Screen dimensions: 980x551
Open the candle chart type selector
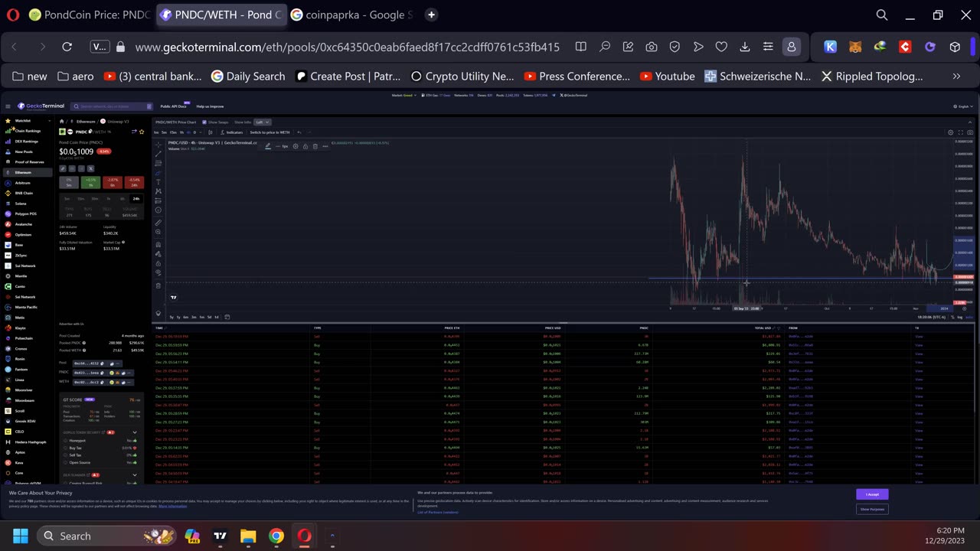(x=211, y=132)
